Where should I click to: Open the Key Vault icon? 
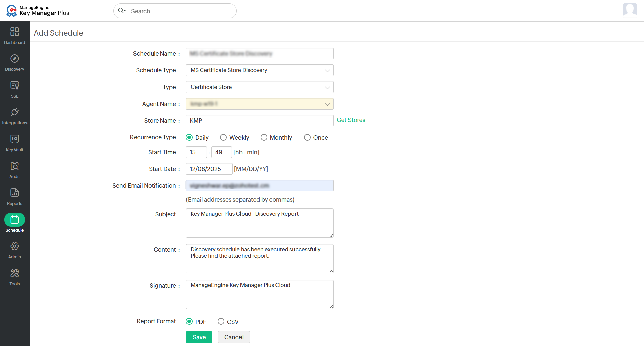coord(15,139)
